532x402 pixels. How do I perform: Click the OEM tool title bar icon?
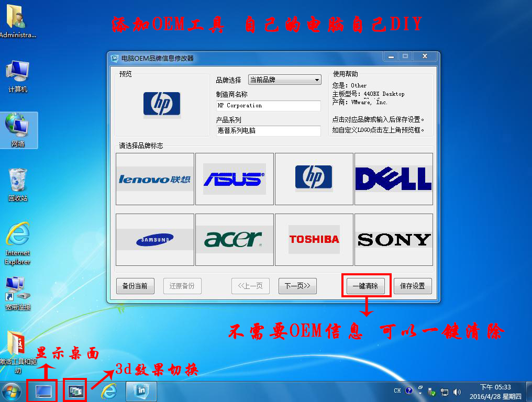115,58
